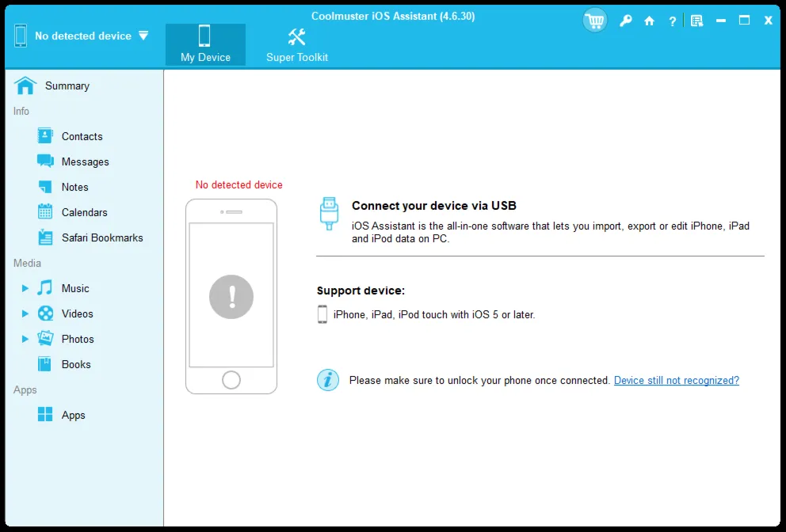Click the blue info circle icon
This screenshot has height=532, width=786.
pos(328,380)
